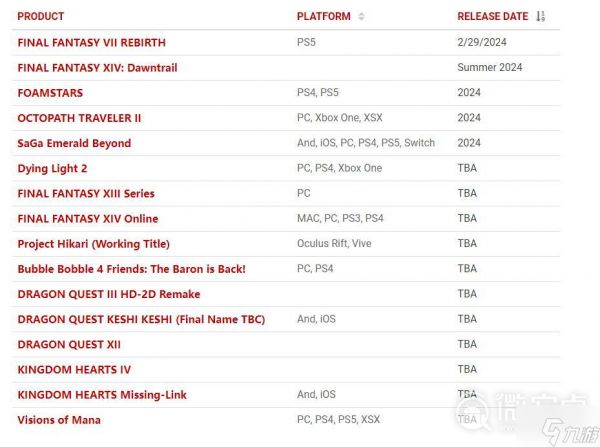The width and height of the screenshot is (600, 447).
Task: Select the FOAMSTARS product link
Action: pyautogui.click(x=49, y=93)
